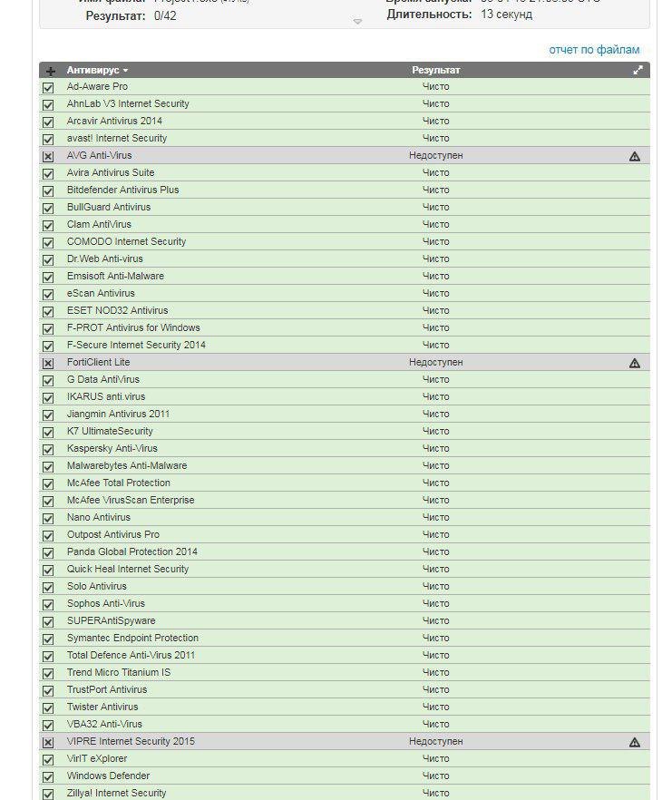Toggle the Arcavir Antivirus 2014 checkbox

(48, 122)
